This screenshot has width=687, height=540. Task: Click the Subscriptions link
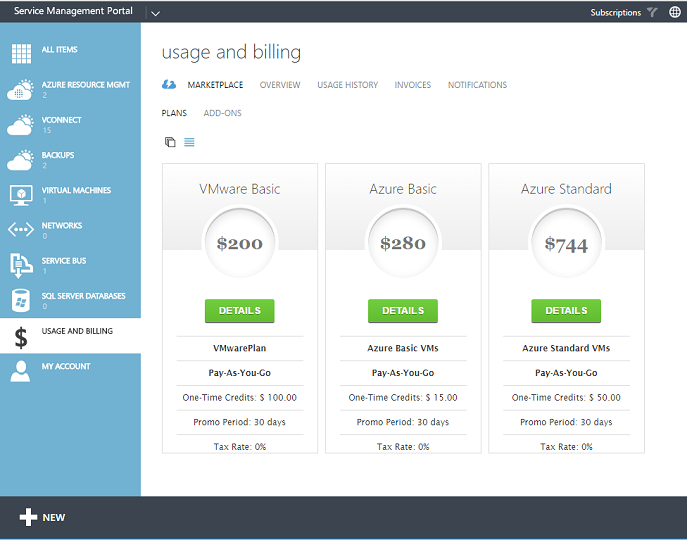pos(616,12)
